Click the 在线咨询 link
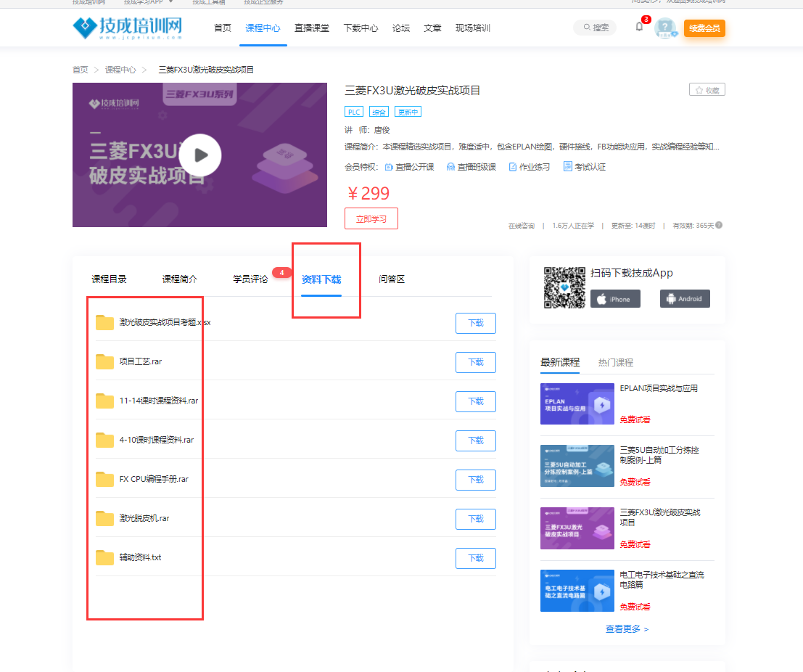Screen dimensions: 803x672 522,226
